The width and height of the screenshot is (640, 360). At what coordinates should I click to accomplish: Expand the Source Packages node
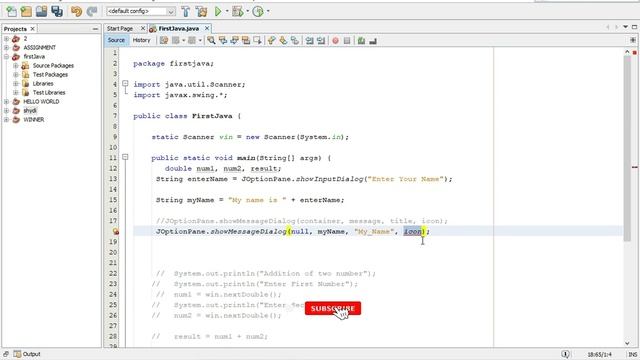click(16, 66)
